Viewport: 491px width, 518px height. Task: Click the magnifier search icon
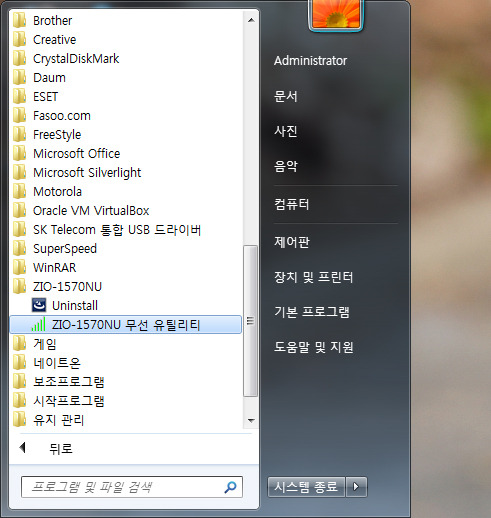coord(230,487)
